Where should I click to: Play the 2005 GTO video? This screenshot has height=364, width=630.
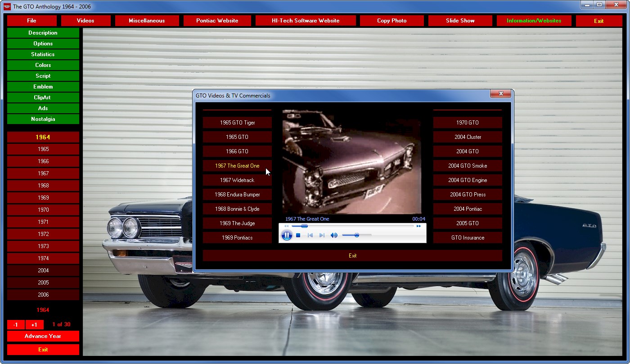tap(468, 223)
